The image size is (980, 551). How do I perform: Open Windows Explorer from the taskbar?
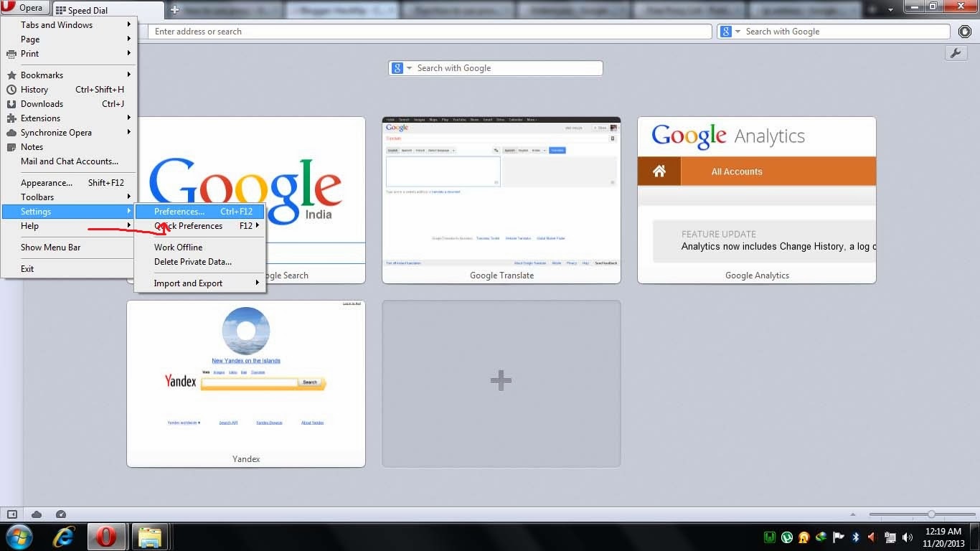pos(150,537)
